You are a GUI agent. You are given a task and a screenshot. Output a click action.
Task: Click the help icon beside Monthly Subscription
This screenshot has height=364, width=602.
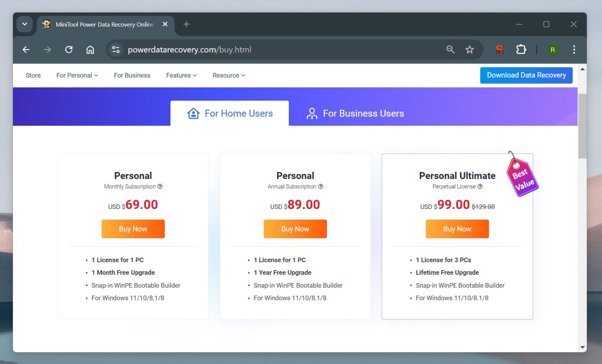point(160,187)
